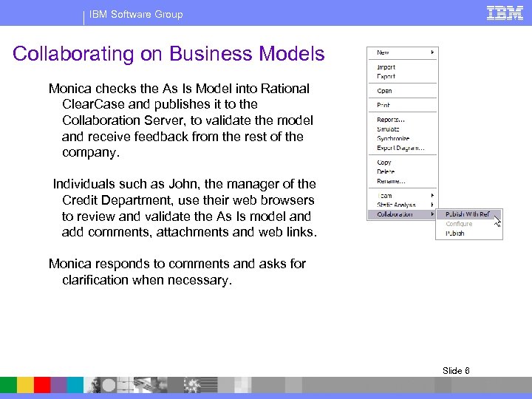
Task: Open the Team menu entry
Action: click(x=403, y=195)
